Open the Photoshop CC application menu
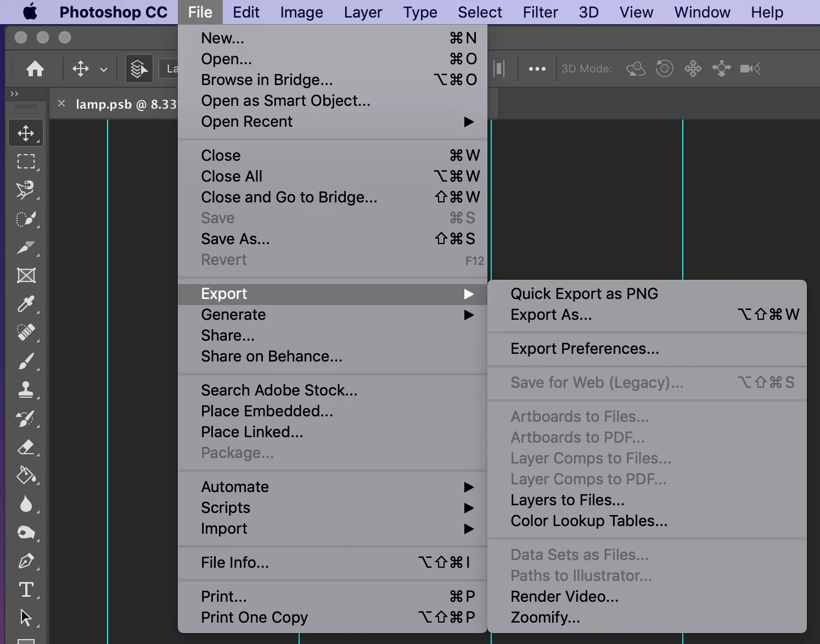This screenshot has width=820, height=644. click(x=114, y=12)
